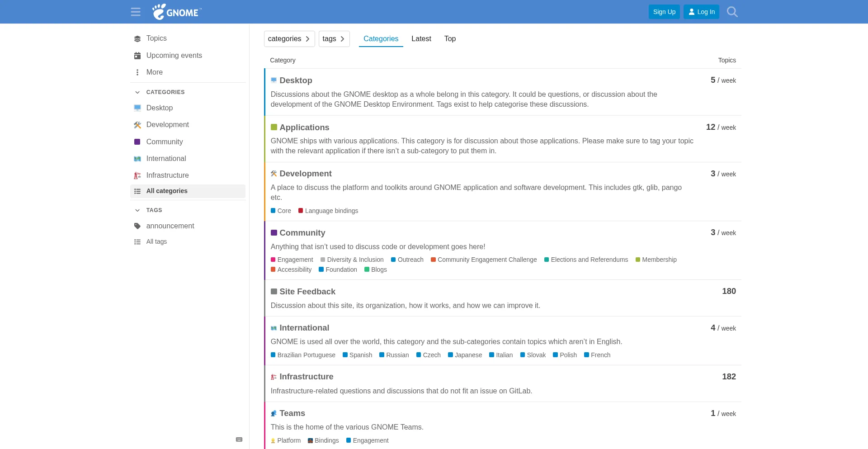The height and width of the screenshot is (449, 868).
Task: Open the categories filter dropdown
Action: (x=289, y=39)
